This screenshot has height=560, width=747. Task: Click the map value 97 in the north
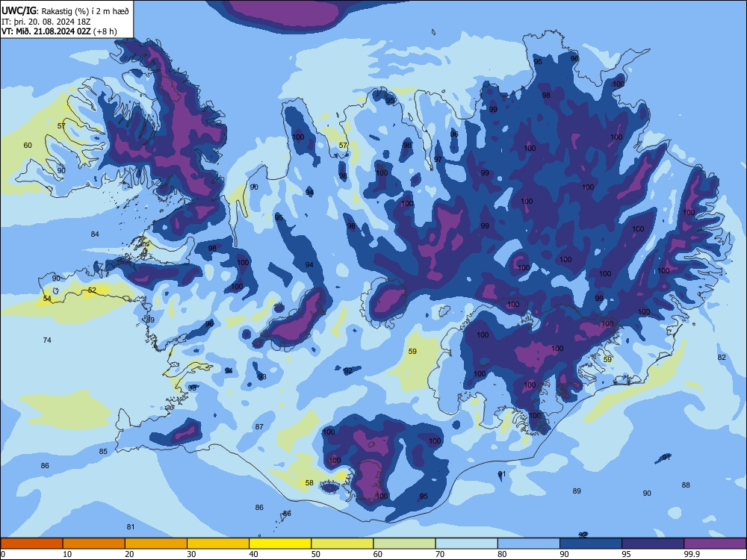(x=438, y=160)
